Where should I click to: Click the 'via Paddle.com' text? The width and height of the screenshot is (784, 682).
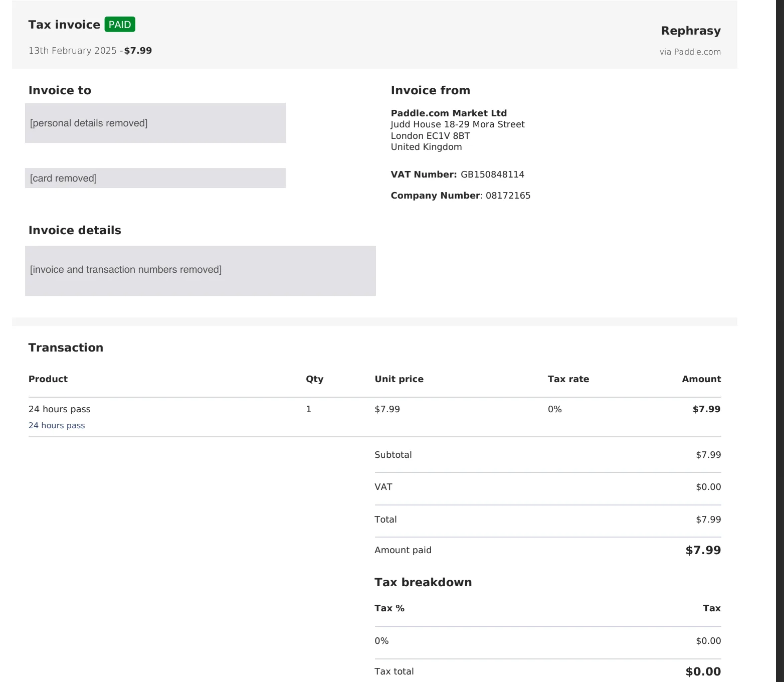pyautogui.click(x=690, y=52)
